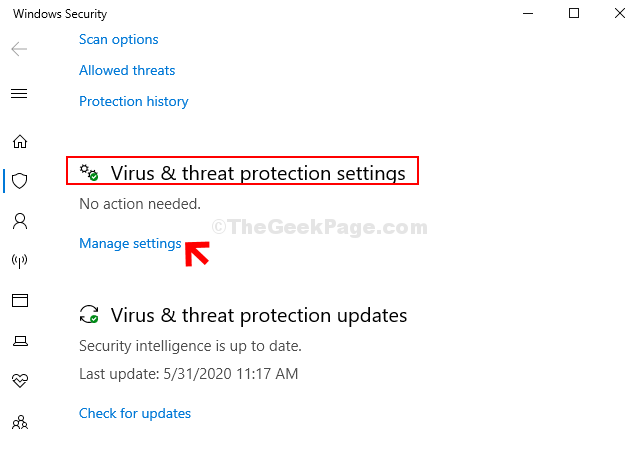The width and height of the screenshot is (640, 457).
Task: Go back using the back arrow
Action: point(19,49)
